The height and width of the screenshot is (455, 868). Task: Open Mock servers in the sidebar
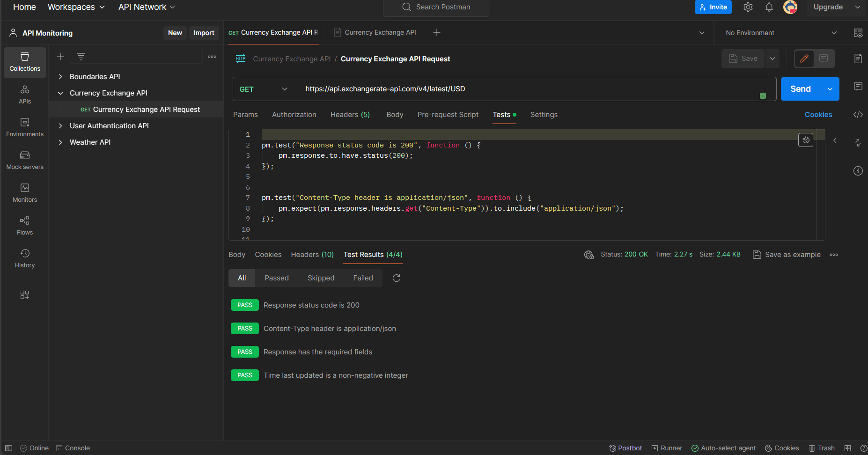25,160
